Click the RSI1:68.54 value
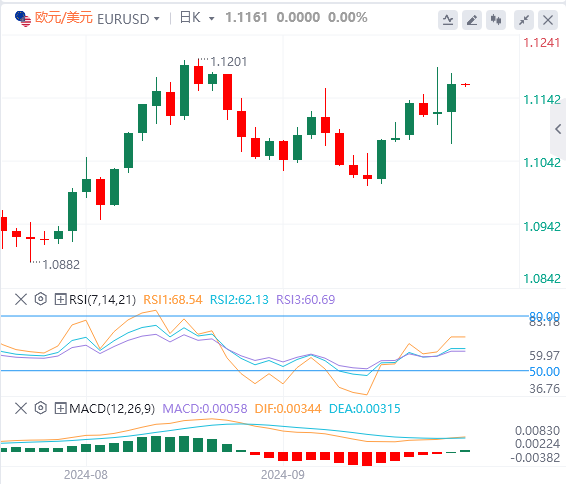566x484 pixels. tap(173, 300)
